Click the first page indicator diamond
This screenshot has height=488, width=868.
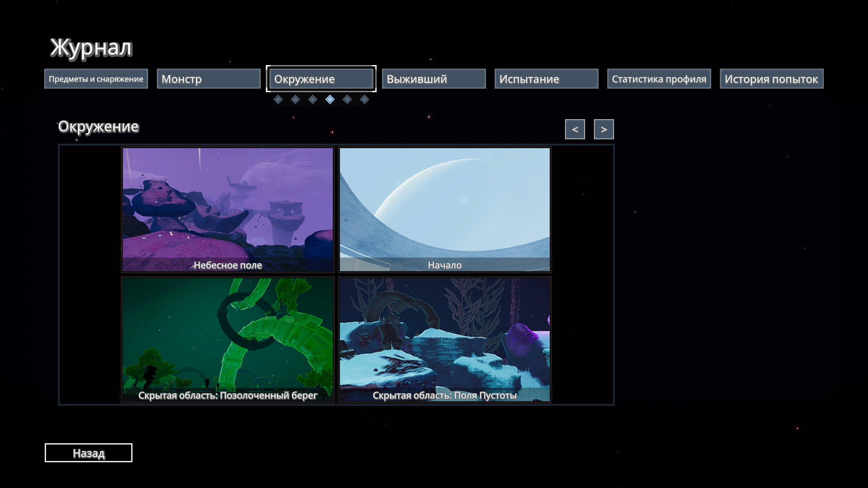point(278,99)
